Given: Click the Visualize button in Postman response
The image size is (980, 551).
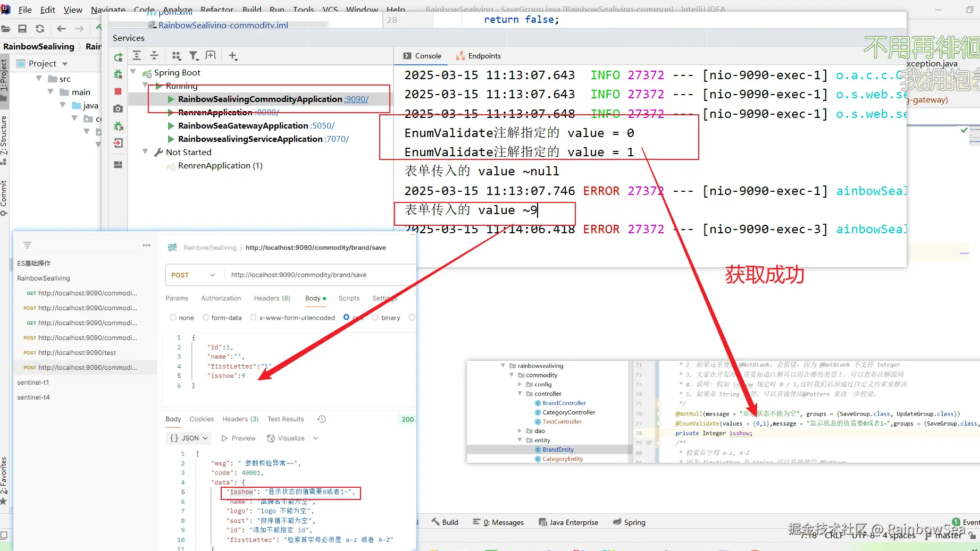Looking at the screenshot, I should [x=286, y=438].
